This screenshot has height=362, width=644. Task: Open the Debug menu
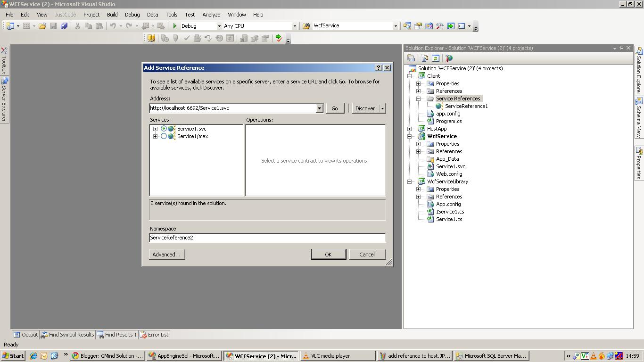(x=132, y=15)
